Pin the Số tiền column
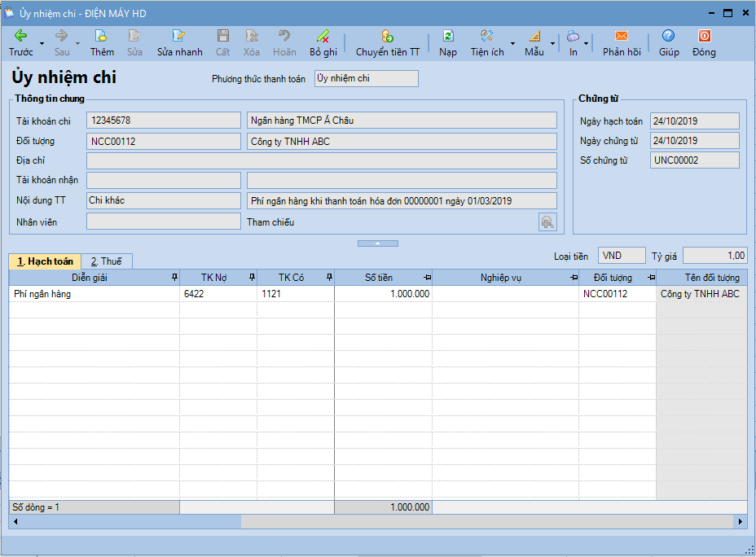 tap(427, 278)
